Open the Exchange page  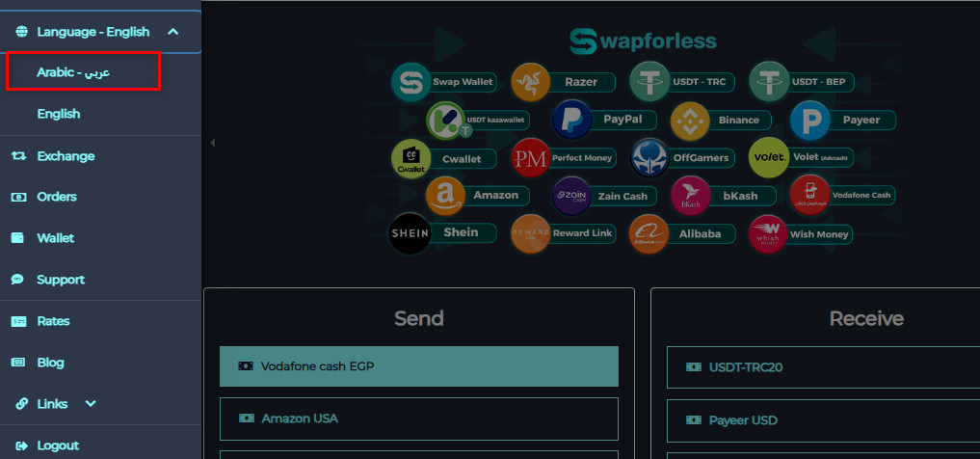[x=66, y=155]
